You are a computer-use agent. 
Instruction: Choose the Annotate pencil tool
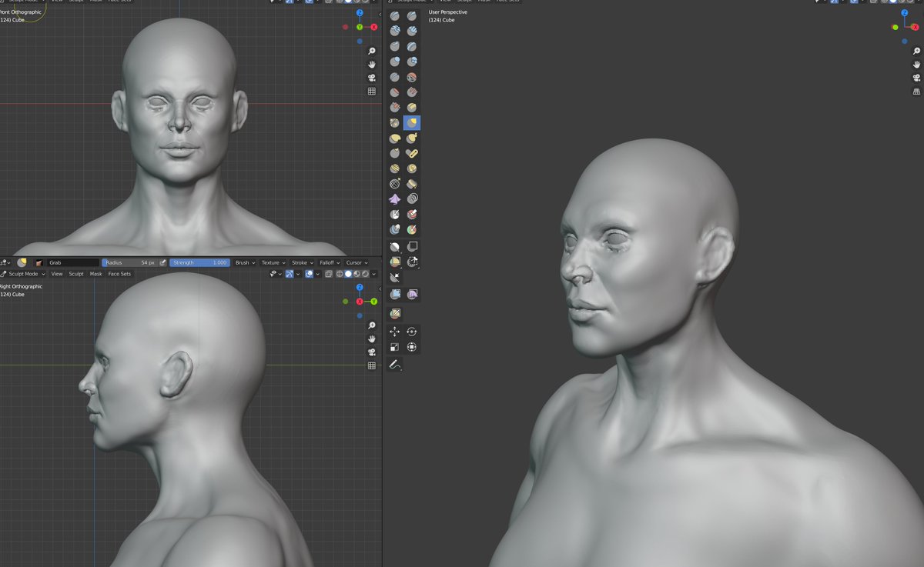coord(394,364)
